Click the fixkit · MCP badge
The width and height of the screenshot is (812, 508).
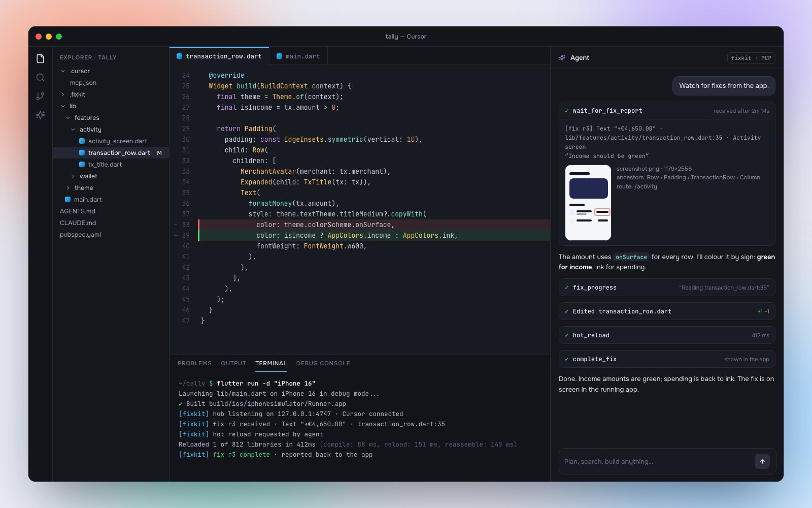[x=751, y=58]
